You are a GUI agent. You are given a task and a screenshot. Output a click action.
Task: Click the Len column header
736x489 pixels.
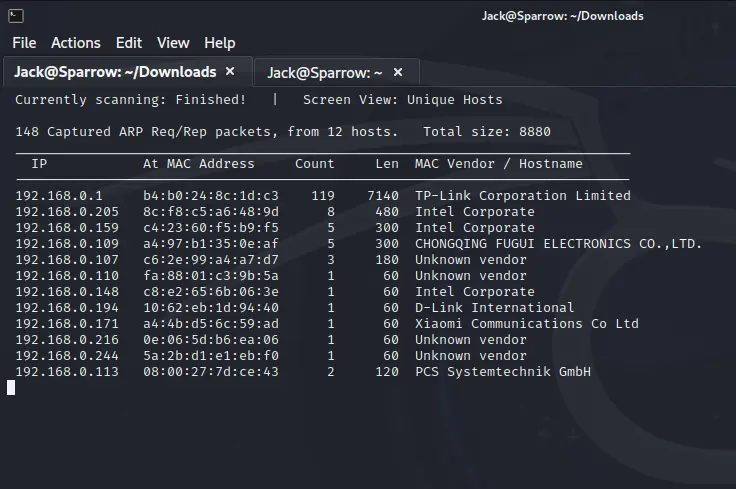click(x=387, y=164)
